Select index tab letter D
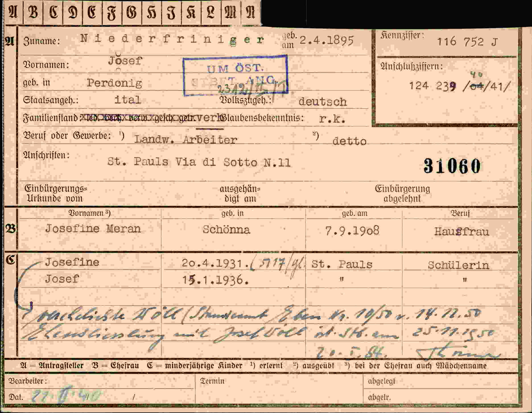The image size is (532, 413). 73,12
